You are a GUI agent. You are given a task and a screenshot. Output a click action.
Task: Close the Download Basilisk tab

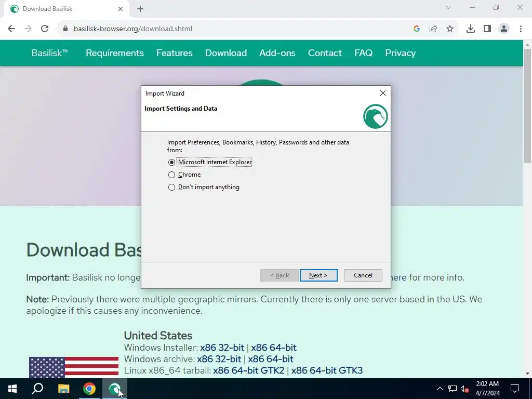[121, 9]
